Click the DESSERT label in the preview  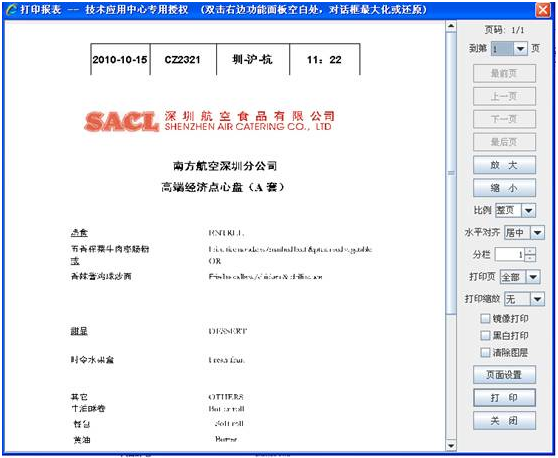coord(228,331)
